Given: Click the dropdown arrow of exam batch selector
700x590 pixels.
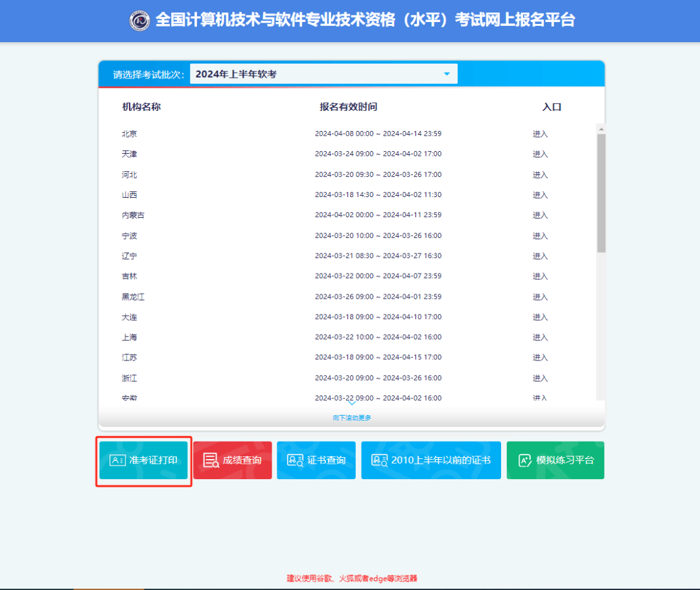Looking at the screenshot, I should [447, 74].
